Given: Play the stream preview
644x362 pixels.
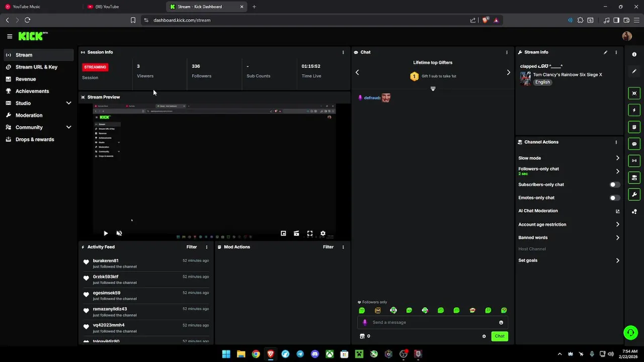Looking at the screenshot, I should click(106, 233).
